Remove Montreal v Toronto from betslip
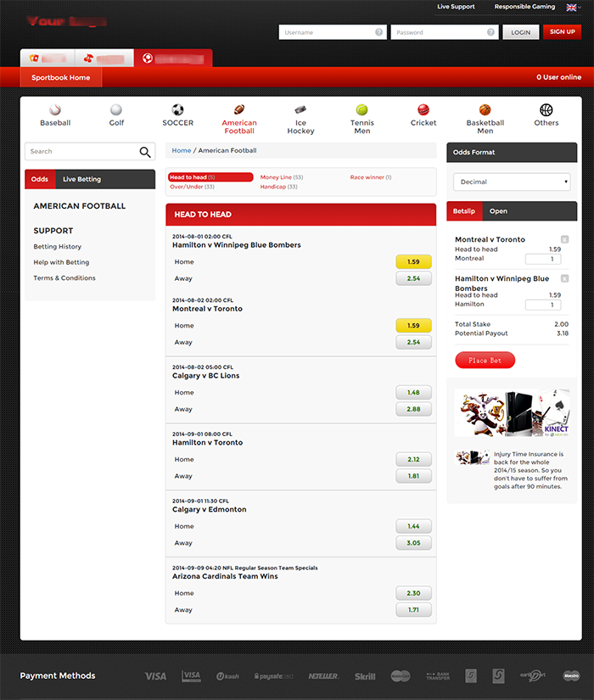 [564, 239]
